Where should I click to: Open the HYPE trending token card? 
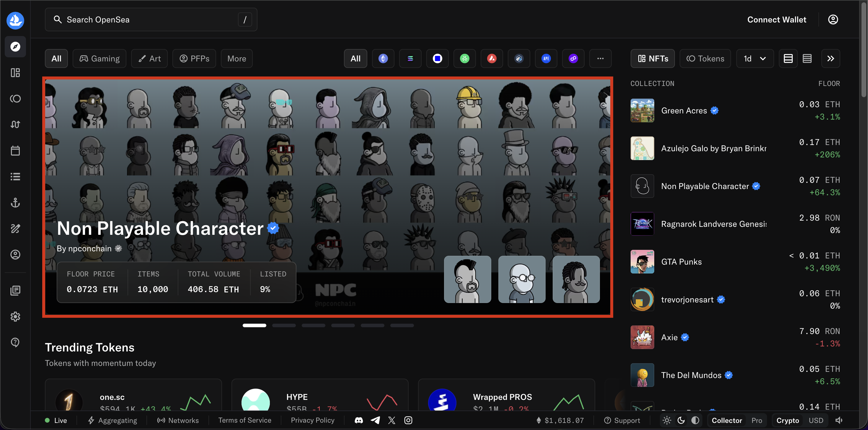[319, 395]
